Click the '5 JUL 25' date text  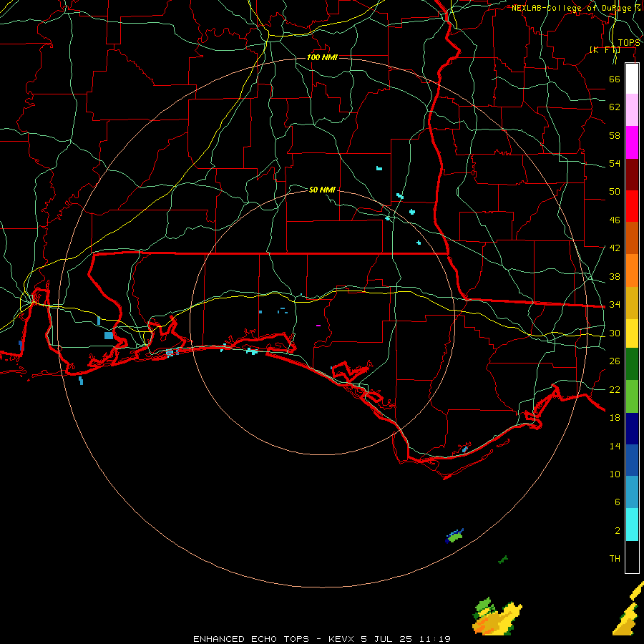pos(387,639)
